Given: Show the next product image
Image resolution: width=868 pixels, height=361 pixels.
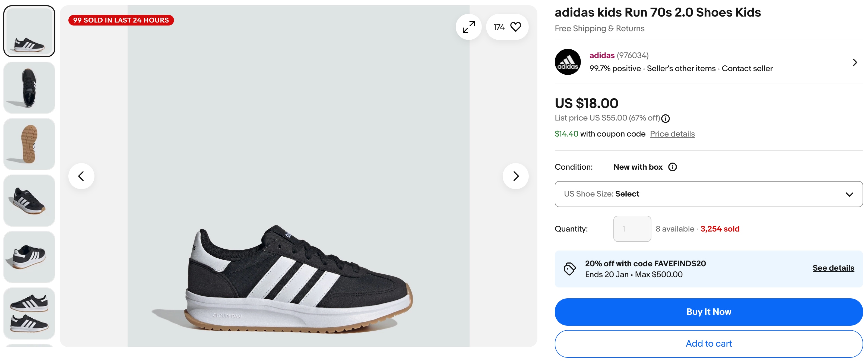Looking at the screenshot, I should point(515,176).
